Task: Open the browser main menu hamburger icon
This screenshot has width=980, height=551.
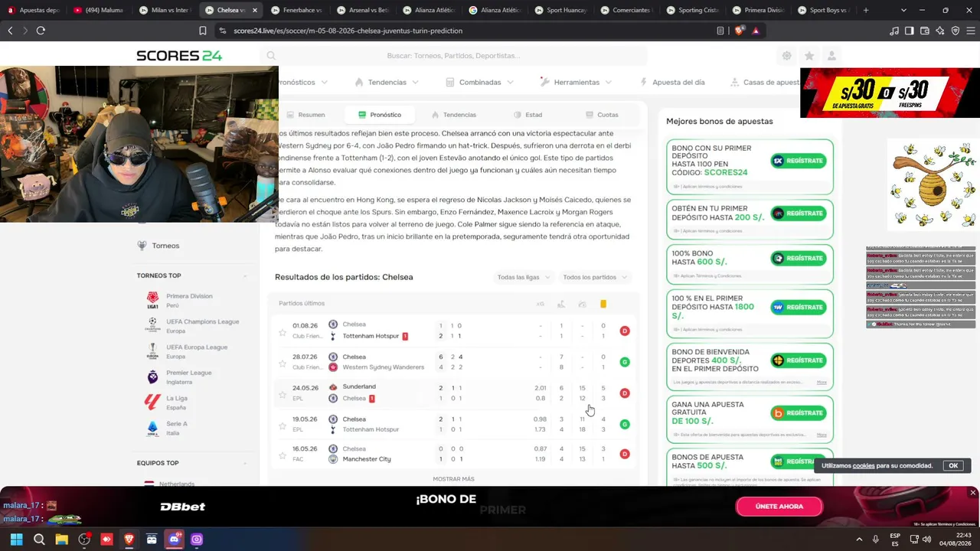Action: pos(971,31)
